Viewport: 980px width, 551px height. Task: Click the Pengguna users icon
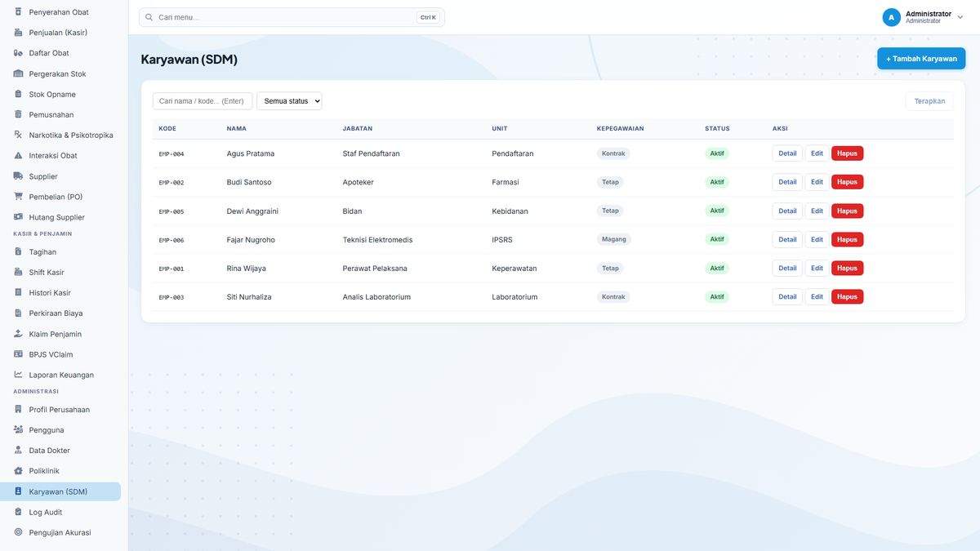(x=18, y=430)
